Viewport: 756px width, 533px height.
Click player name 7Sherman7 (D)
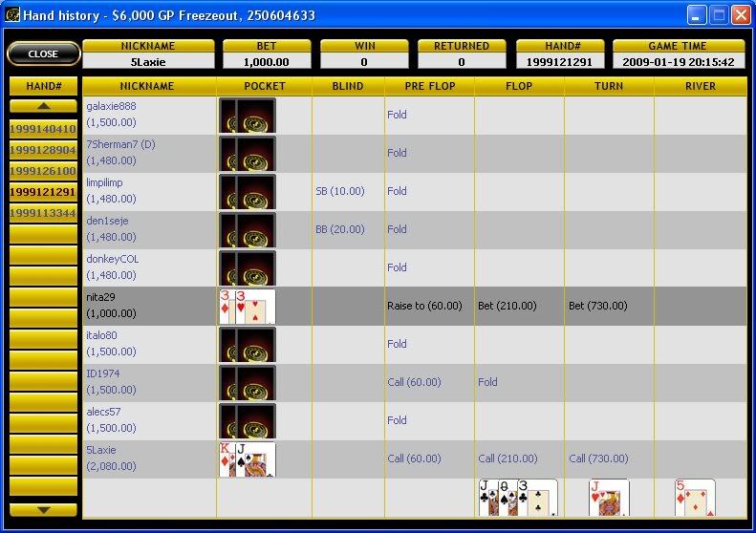120,144
